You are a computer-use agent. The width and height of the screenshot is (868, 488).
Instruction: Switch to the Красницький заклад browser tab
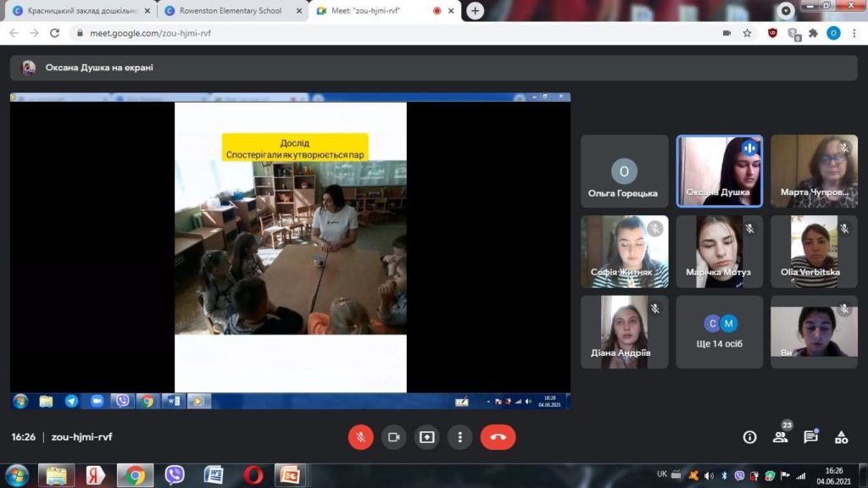(x=81, y=11)
